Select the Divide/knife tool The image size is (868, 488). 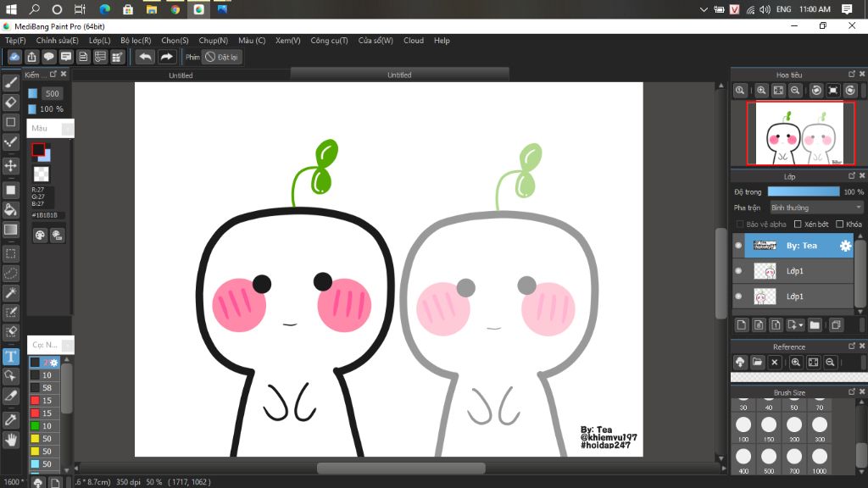10,396
